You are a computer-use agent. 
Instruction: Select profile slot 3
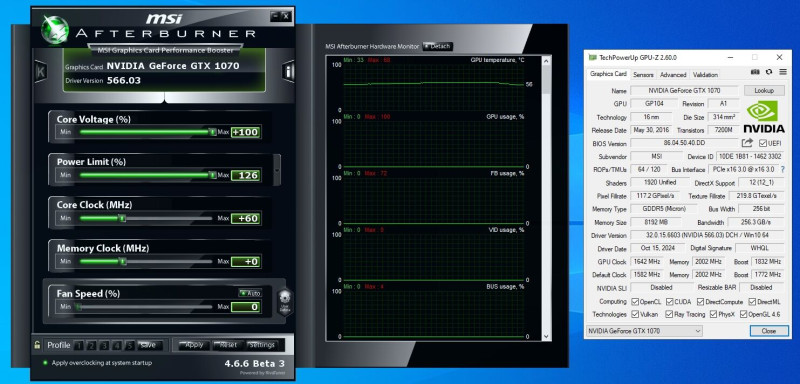pos(104,346)
